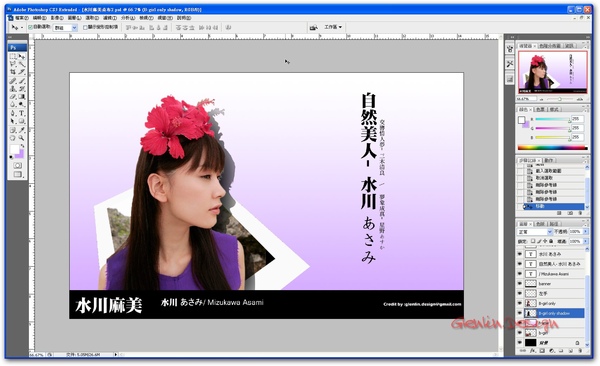Select the Blur tool
Image resolution: width=600 pixels, height=366 pixels.
pyautogui.click(x=13, y=104)
